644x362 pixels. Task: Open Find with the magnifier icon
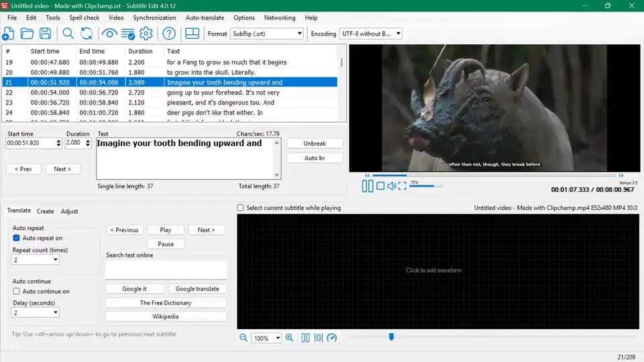click(x=68, y=34)
